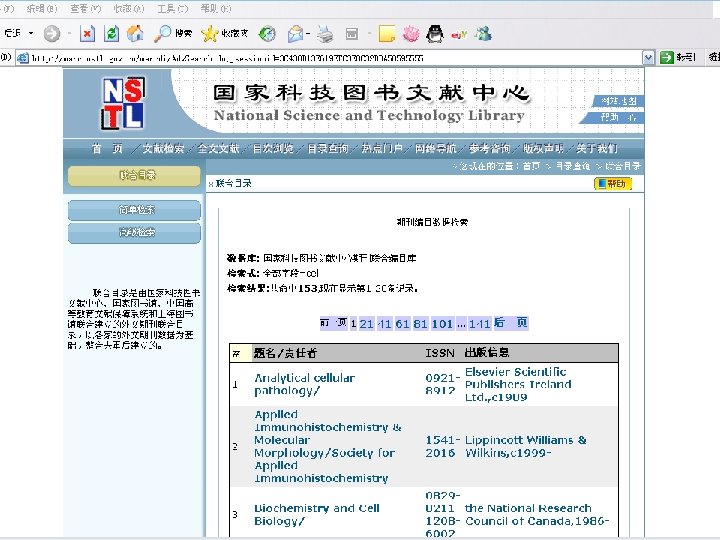
Task: Click the browser Forward arrow button
Action: [x=51, y=34]
